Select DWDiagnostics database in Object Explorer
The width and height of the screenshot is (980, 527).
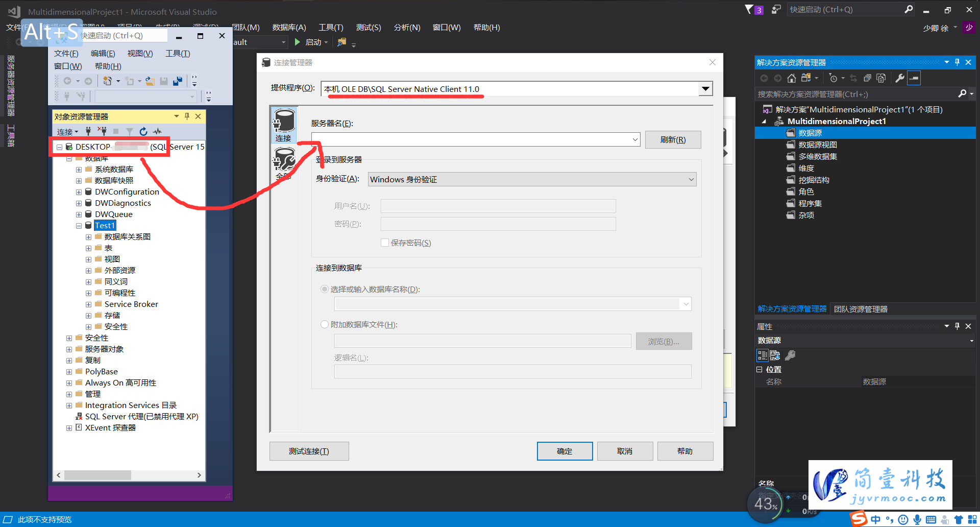tap(122, 203)
